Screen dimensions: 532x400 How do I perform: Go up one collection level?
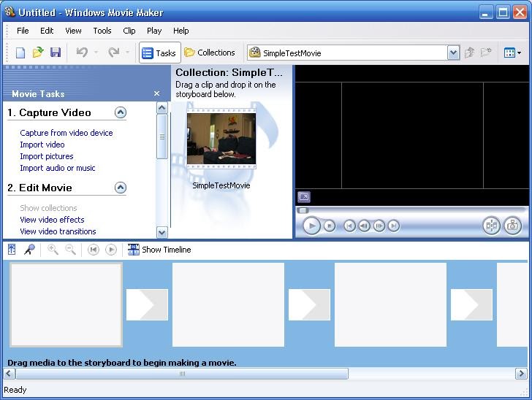click(470, 53)
